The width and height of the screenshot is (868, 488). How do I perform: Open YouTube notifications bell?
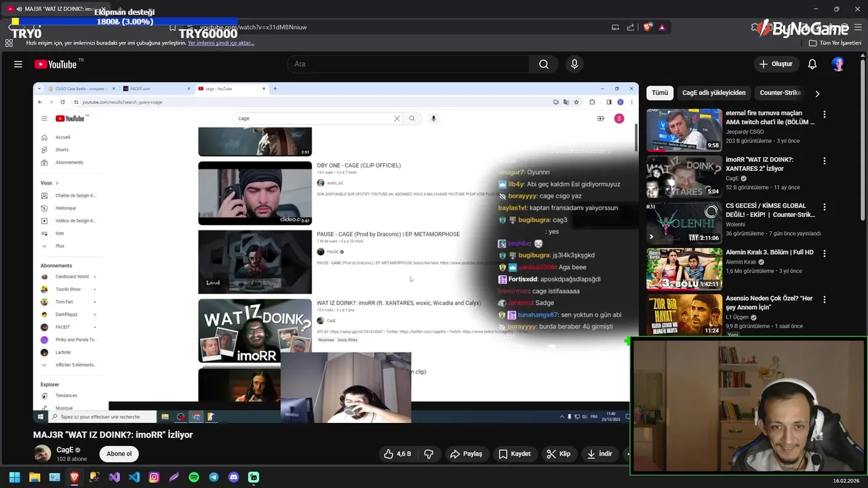(x=812, y=64)
